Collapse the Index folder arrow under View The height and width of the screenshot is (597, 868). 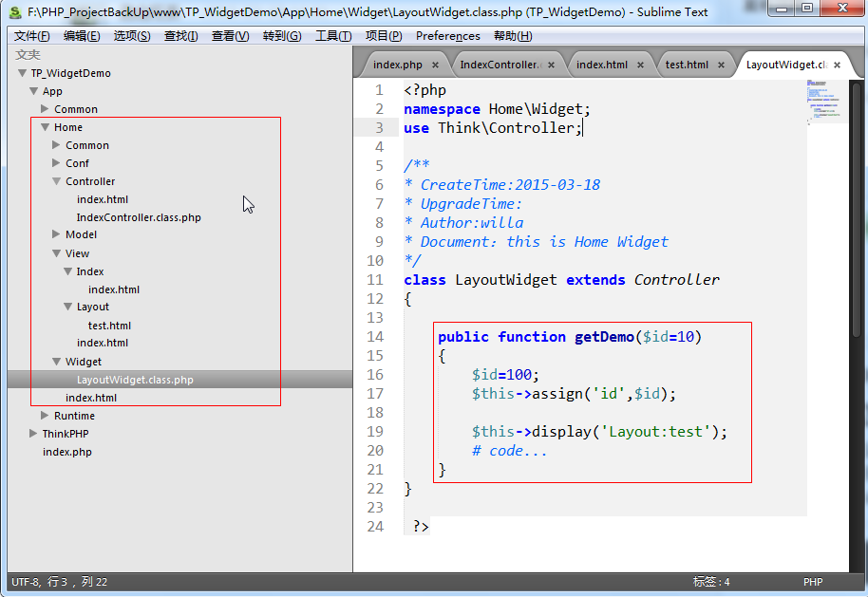[x=68, y=271]
